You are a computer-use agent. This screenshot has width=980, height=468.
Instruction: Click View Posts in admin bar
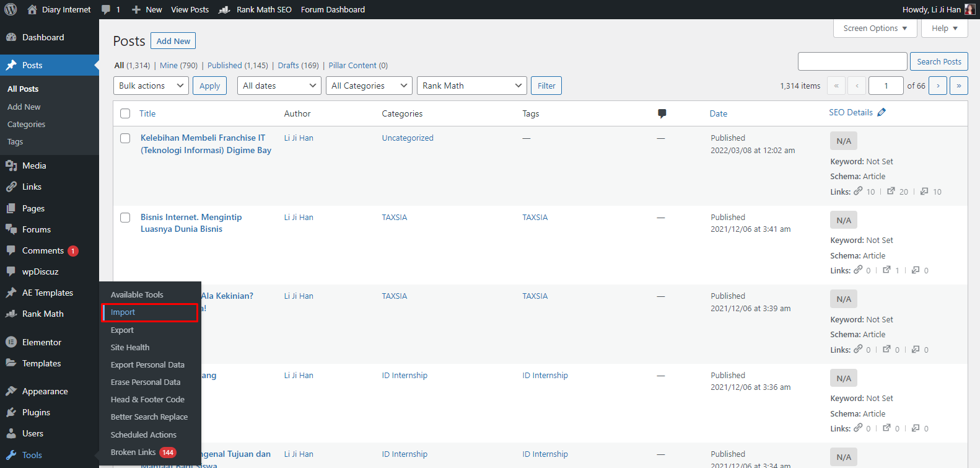click(x=190, y=9)
